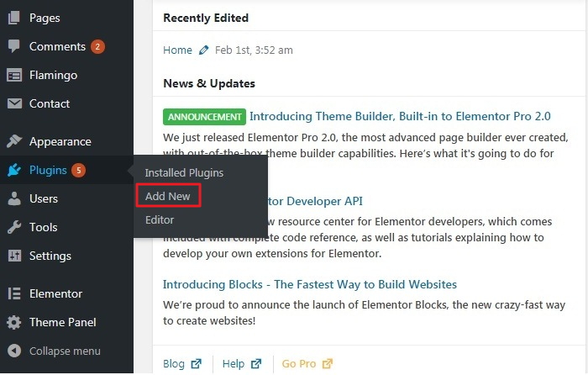Click the Go Pro link

(298, 363)
